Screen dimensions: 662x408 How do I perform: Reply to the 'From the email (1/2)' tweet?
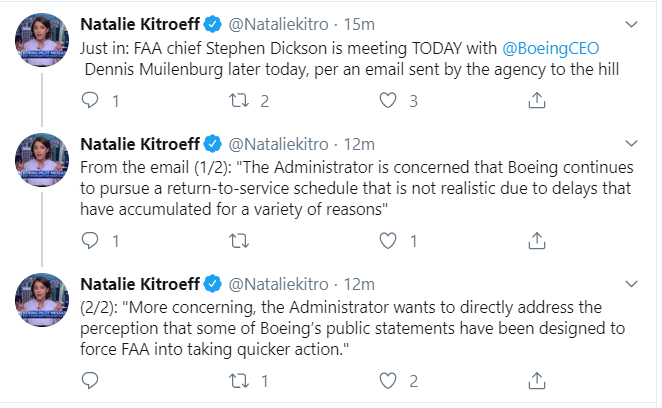90,241
